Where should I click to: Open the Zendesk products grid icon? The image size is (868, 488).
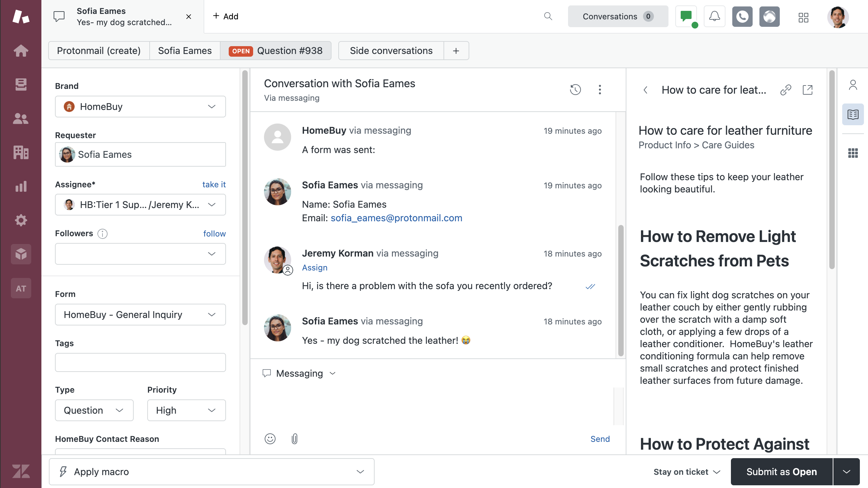[x=803, y=17]
